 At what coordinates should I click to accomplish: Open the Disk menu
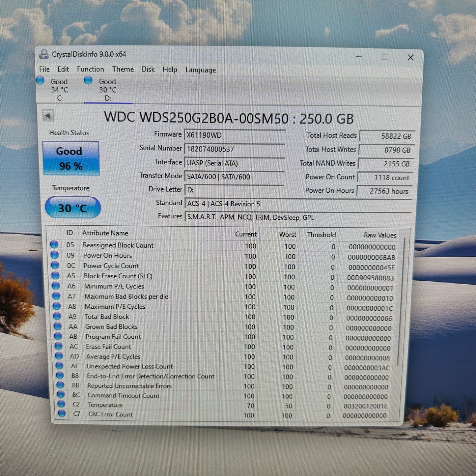148,70
